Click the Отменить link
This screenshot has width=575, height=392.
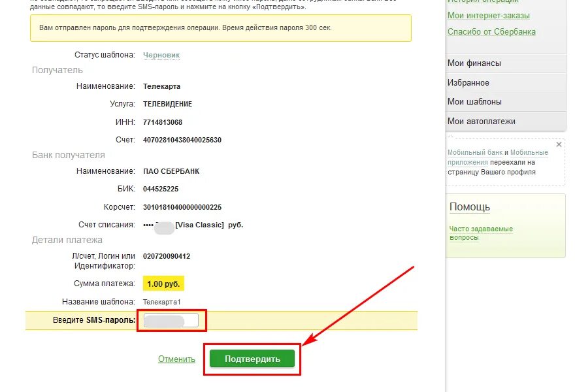point(176,359)
